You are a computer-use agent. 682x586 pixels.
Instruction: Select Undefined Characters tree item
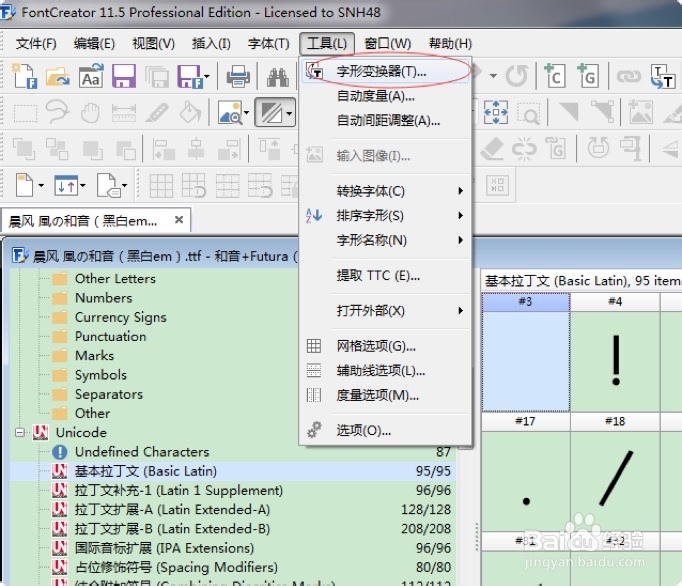[142, 452]
